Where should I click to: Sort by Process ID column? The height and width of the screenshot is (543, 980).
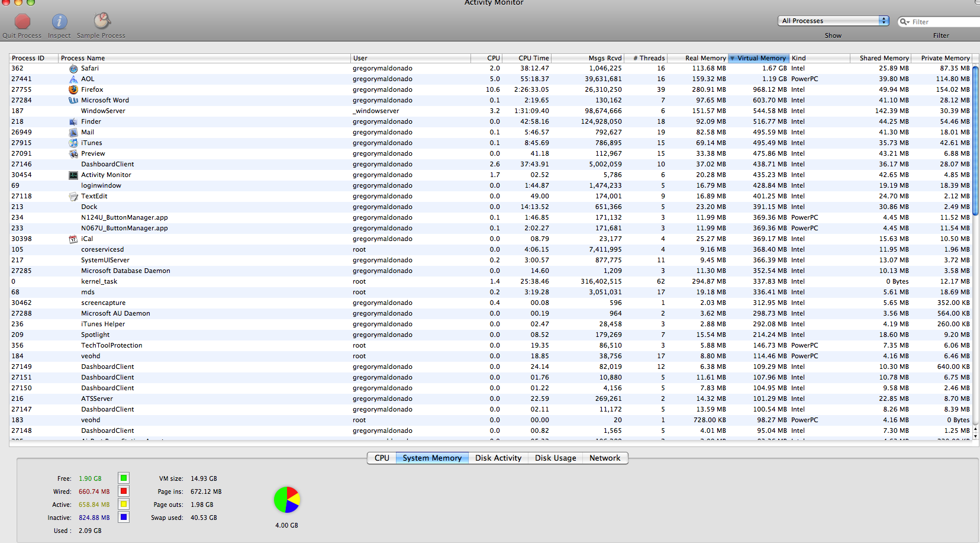click(34, 58)
